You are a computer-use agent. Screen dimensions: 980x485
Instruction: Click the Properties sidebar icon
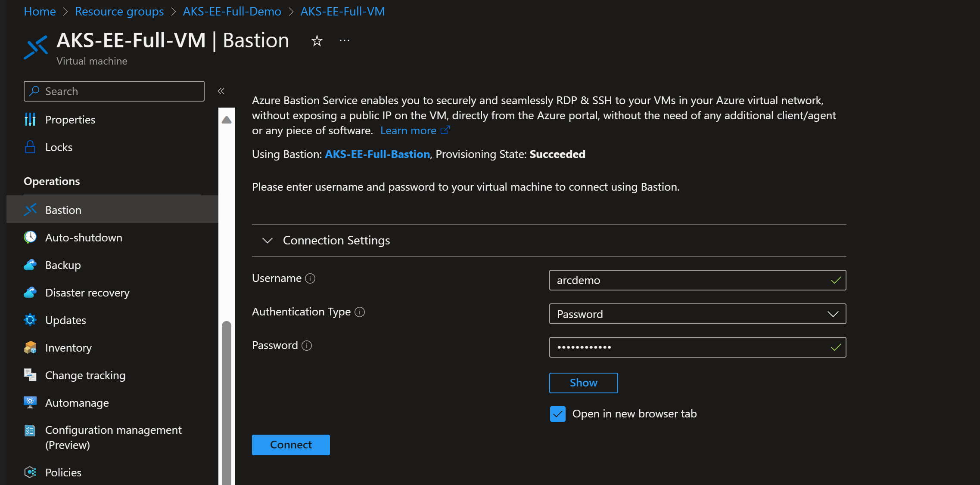coord(30,120)
